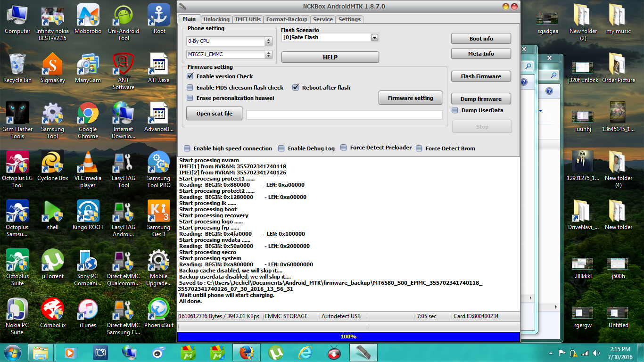Open the SigmaKey desktop icon
This screenshot has width=644, height=362.
point(52,65)
